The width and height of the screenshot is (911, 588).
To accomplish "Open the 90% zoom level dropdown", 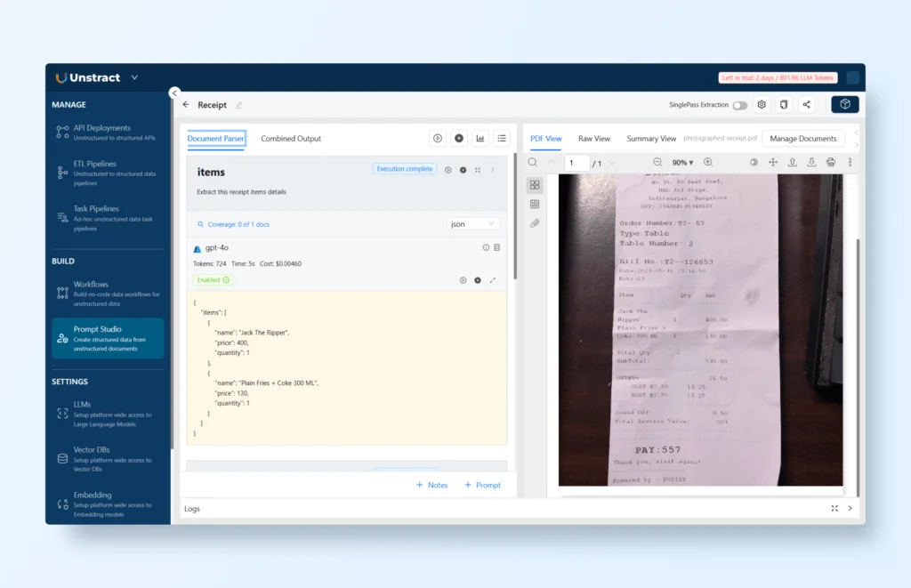I will (x=682, y=163).
